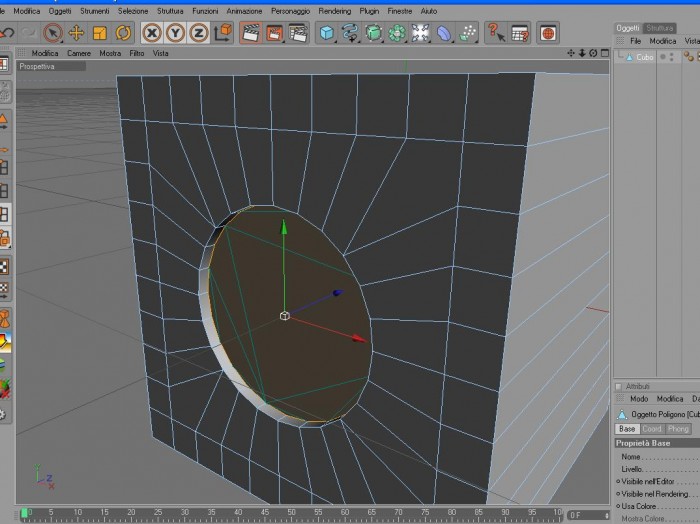Screen dimensions: 700x524
Task: Click the undo arrow icon
Action: [7, 33]
